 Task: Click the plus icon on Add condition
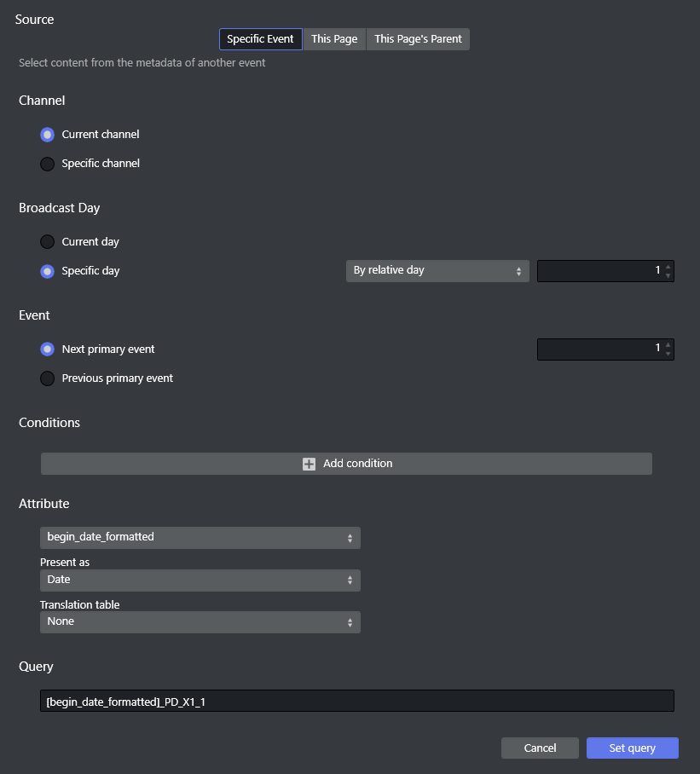(309, 464)
